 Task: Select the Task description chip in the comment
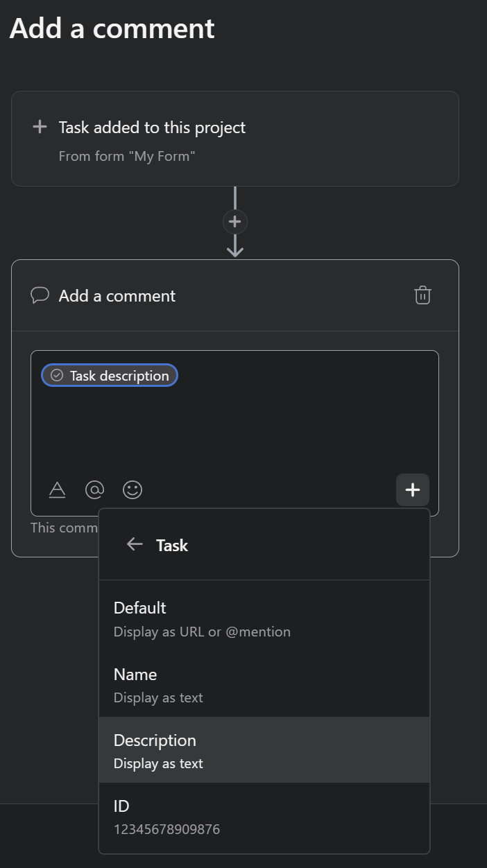tap(109, 375)
